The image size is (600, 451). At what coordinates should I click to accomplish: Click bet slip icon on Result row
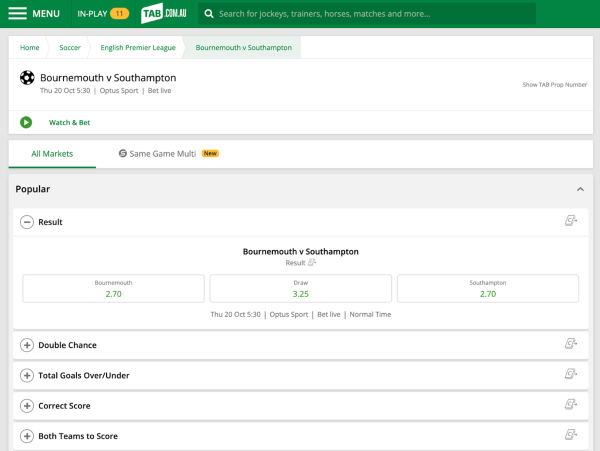[571, 221]
